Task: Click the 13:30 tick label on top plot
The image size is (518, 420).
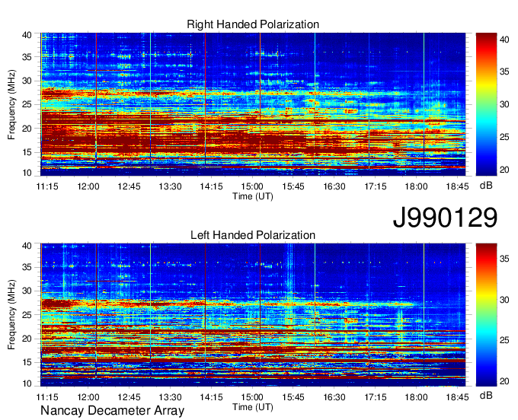Action: coord(170,186)
